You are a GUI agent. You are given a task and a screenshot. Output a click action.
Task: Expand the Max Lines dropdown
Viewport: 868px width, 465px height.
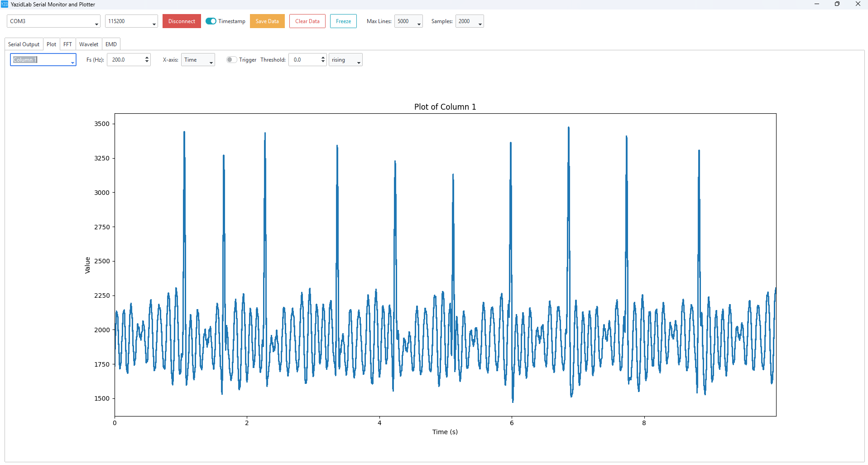(408, 21)
